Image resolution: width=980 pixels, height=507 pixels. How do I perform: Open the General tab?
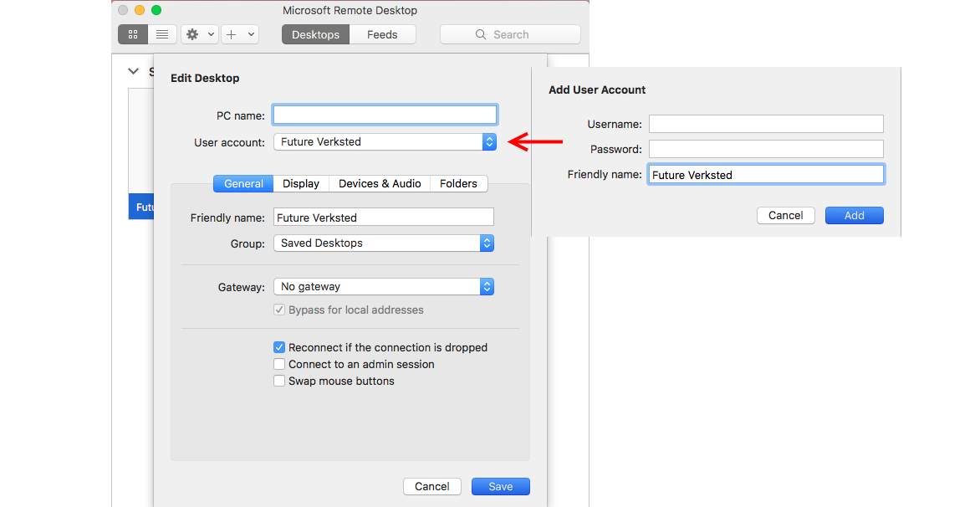point(243,183)
